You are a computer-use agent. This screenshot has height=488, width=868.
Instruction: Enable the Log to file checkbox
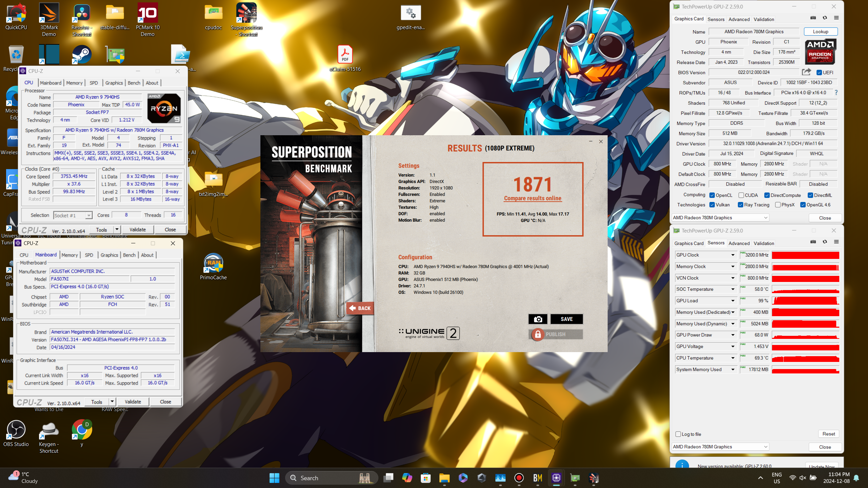click(x=678, y=434)
